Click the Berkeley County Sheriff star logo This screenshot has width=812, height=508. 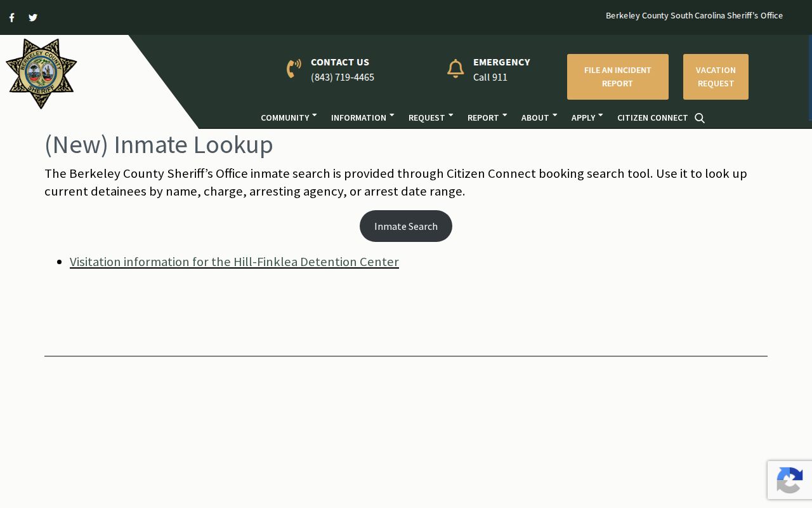click(41, 74)
